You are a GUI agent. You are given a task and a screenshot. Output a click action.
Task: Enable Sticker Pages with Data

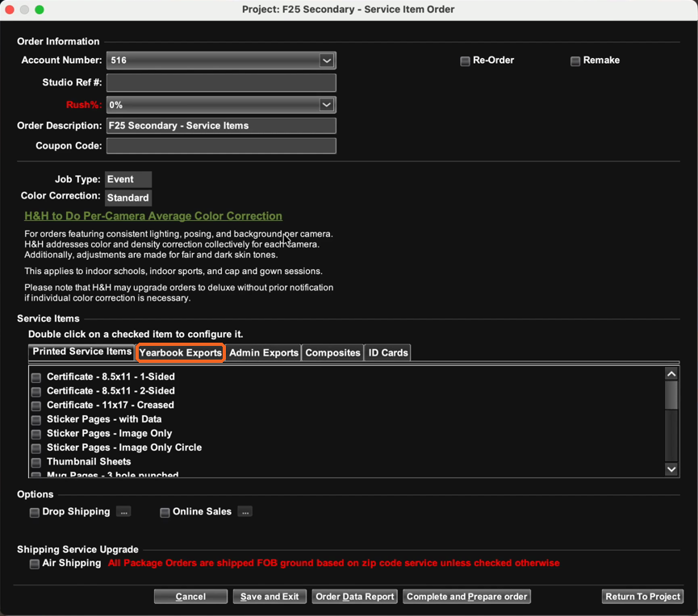36,420
